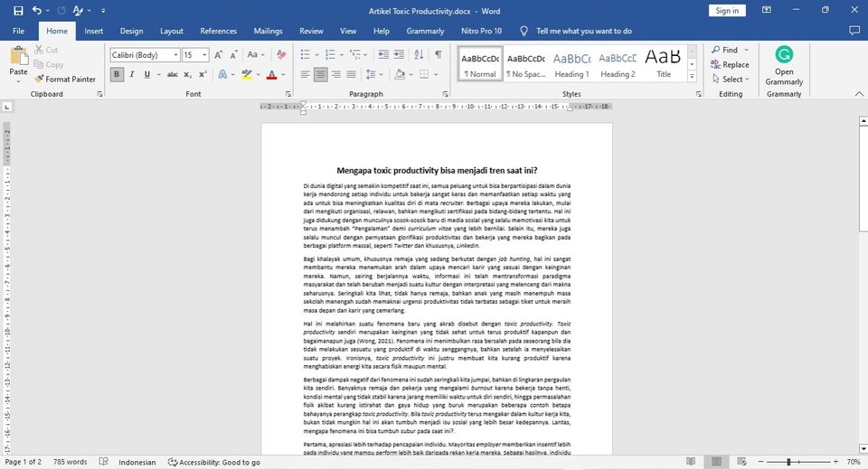
Task: Open the References tab
Action: click(x=218, y=31)
